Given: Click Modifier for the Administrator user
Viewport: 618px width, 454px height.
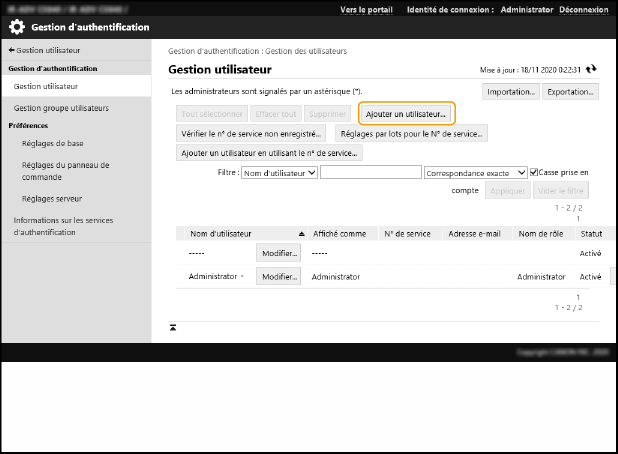Looking at the screenshot, I should point(279,276).
